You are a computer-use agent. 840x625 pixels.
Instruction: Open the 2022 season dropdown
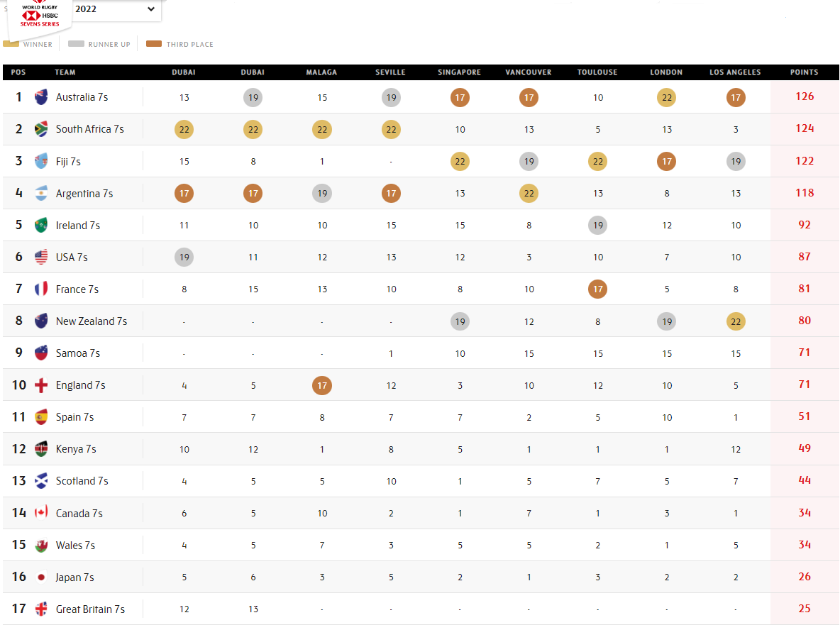[x=115, y=9]
